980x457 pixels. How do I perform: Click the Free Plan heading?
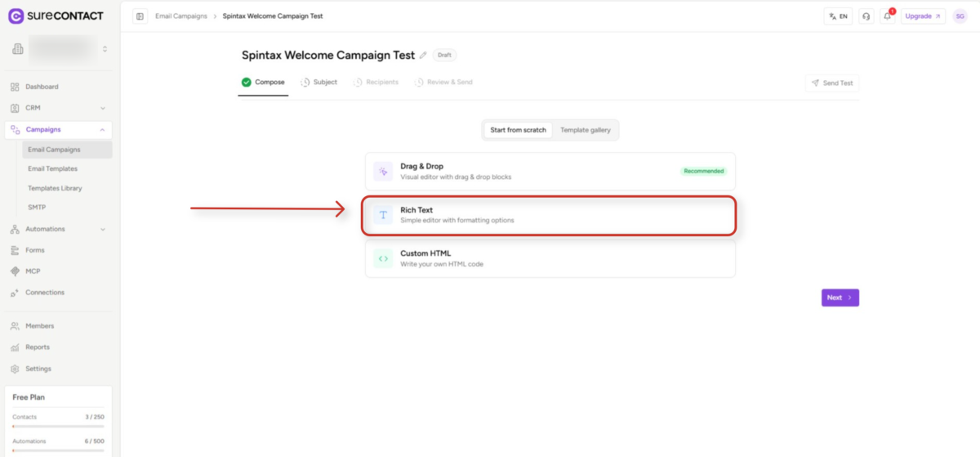(x=29, y=397)
